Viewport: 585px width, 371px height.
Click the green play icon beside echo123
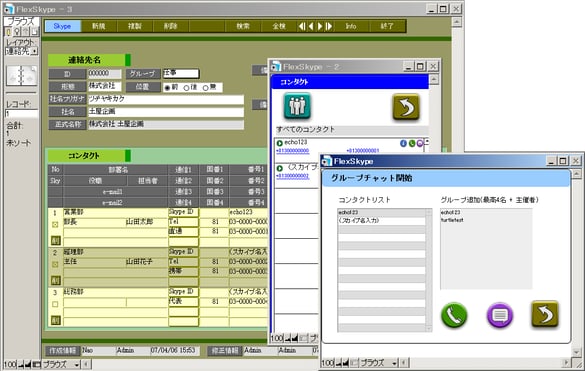(x=279, y=143)
